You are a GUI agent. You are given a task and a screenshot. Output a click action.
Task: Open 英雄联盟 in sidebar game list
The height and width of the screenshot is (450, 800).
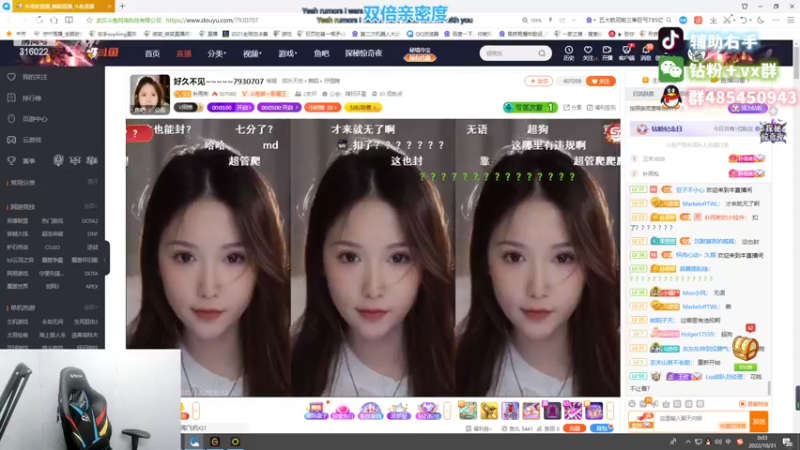tap(17, 221)
